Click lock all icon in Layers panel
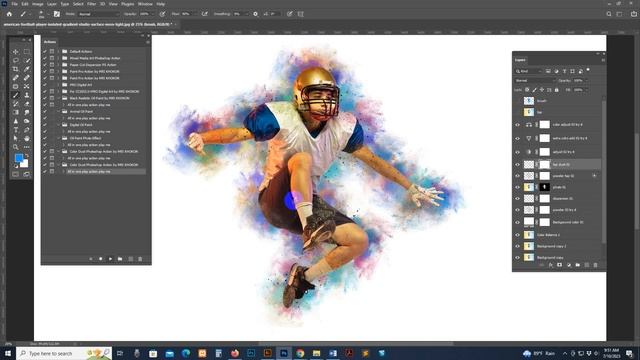 (556, 90)
